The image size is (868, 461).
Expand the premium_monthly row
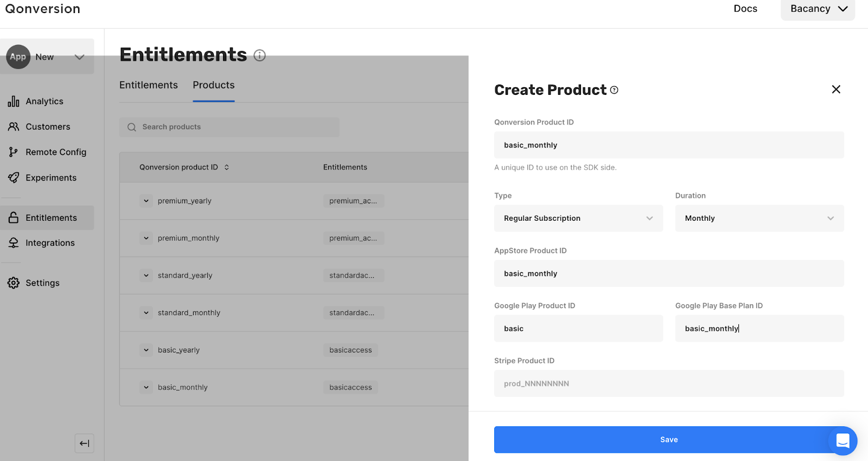pyautogui.click(x=146, y=238)
